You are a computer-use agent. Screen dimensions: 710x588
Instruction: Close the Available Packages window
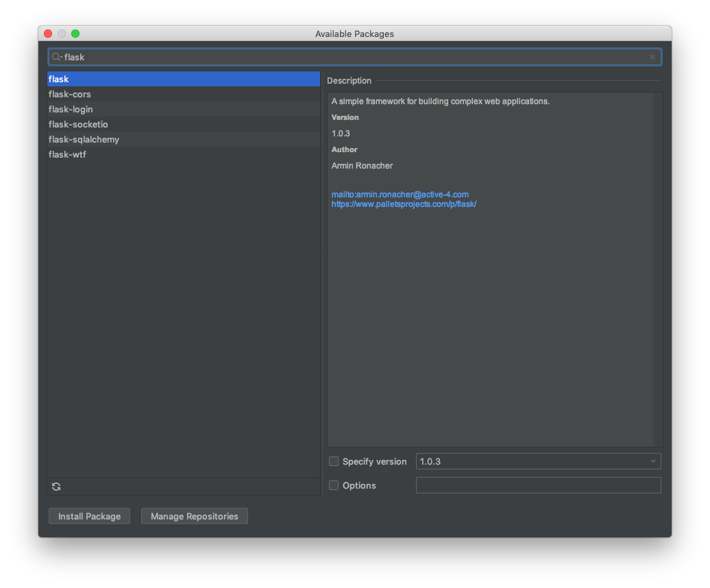point(48,34)
